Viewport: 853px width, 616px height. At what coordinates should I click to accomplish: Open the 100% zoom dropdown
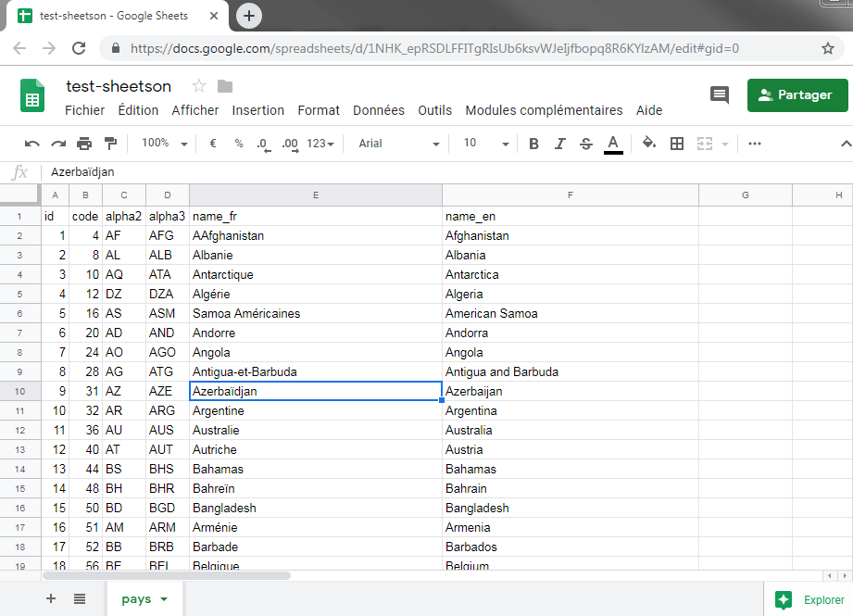pos(164,144)
